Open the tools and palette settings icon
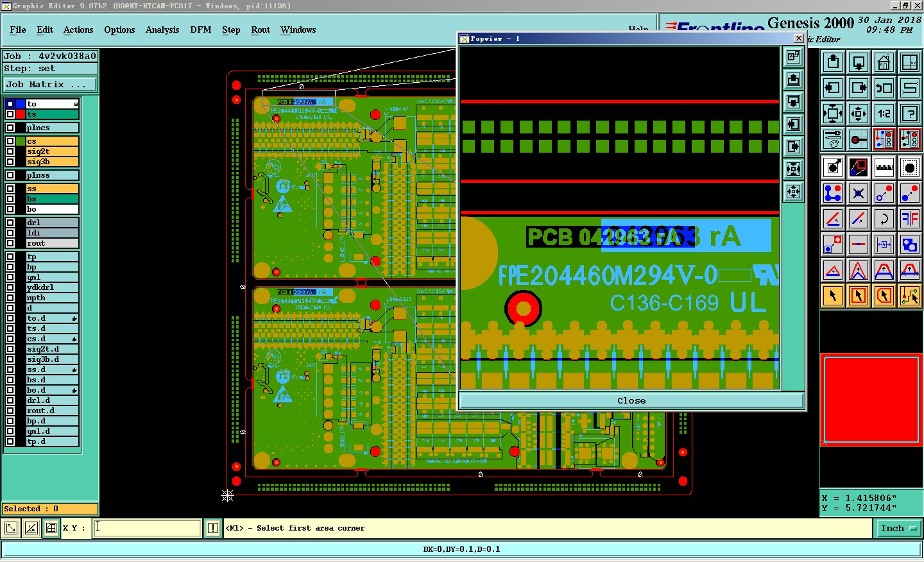Viewport: 924px width, 562px height. [x=833, y=139]
